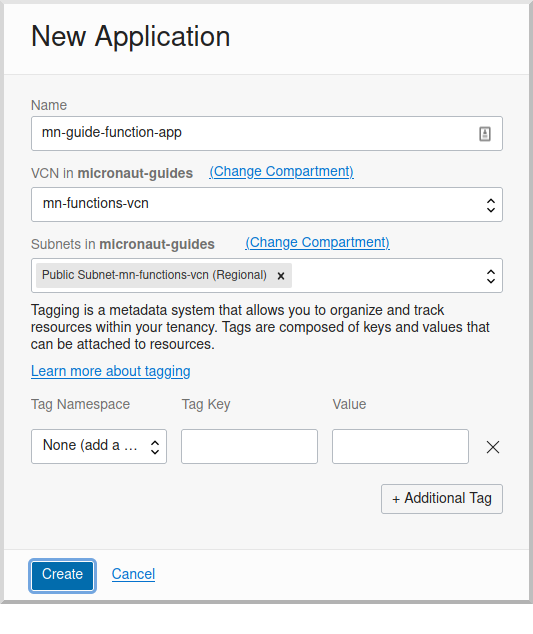Open the Tag Namespace dropdown
The height and width of the screenshot is (634, 533).
(x=99, y=446)
